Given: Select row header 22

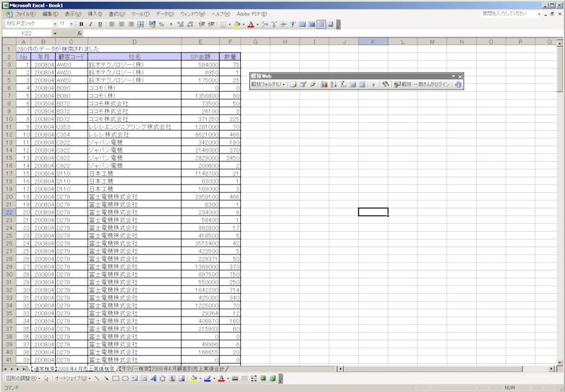Looking at the screenshot, I should coord(9,212).
